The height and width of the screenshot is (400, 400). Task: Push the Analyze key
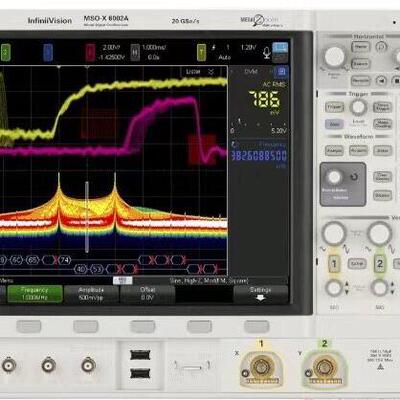[x=334, y=150]
